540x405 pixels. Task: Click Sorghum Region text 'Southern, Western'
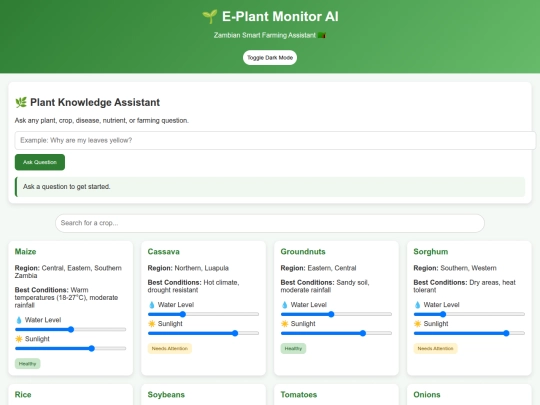pyautogui.click(x=468, y=268)
